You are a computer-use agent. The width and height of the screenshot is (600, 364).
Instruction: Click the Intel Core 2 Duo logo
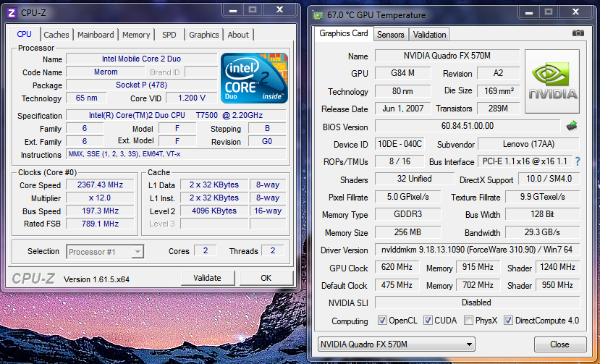click(x=255, y=78)
